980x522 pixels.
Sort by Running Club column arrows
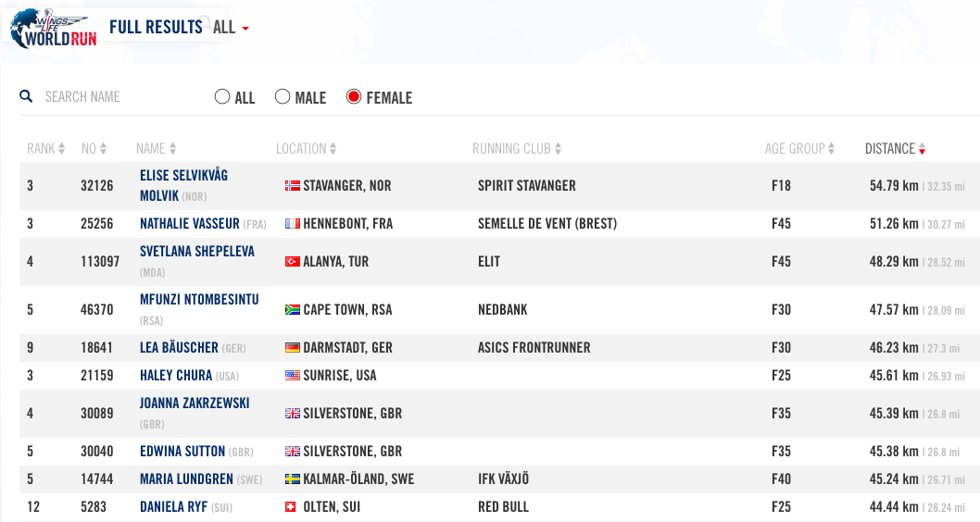coord(558,149)
